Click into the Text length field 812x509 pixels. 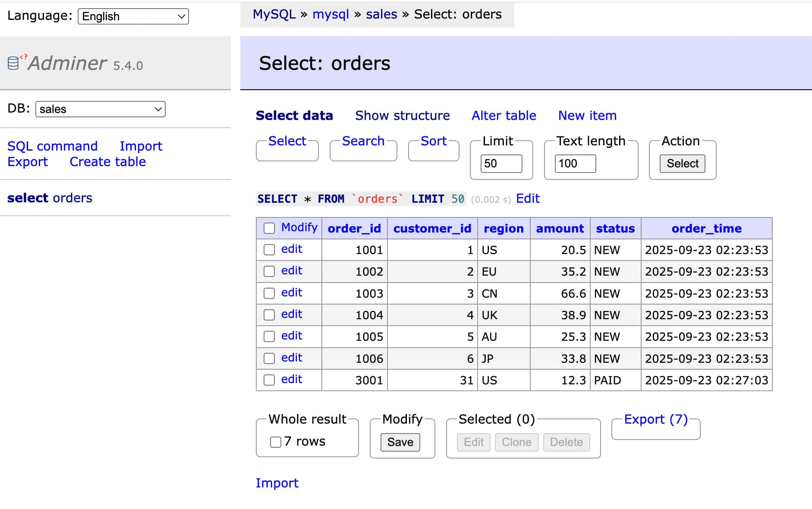point(575,163)
